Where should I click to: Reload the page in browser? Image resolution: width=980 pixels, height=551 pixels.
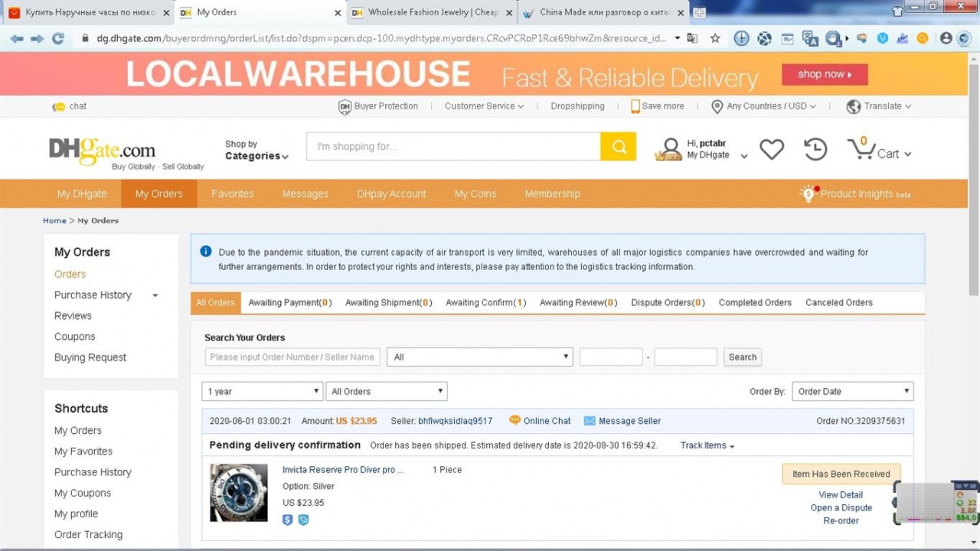coord(57,38)
